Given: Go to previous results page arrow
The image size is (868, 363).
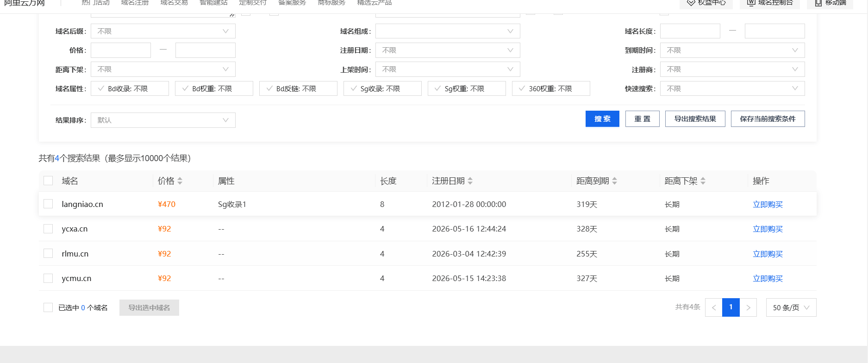Looking at the screenshot, I should tap(714, 307).
